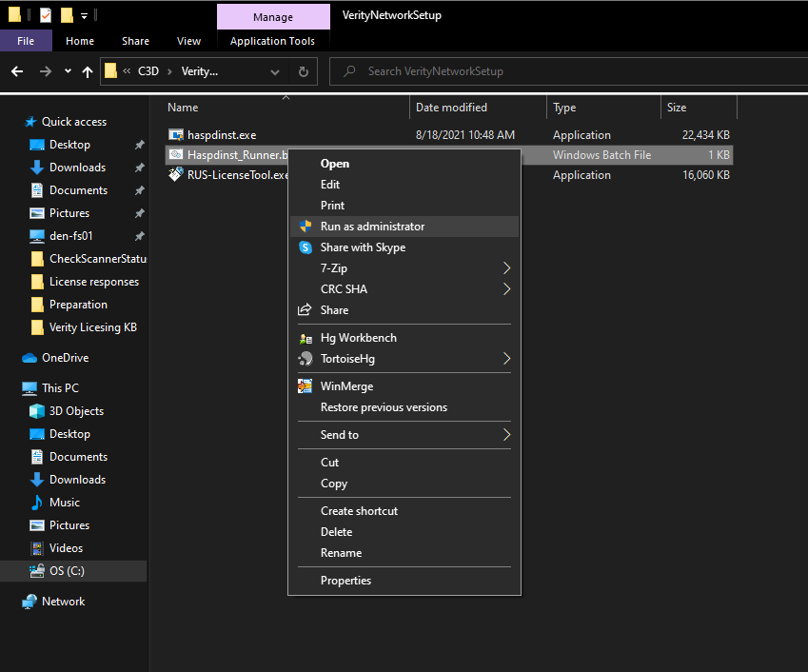Screen dimensions: 808x672
Task: Click the RUS-LicenseTool.exe file icon
Action: [175, 175]
